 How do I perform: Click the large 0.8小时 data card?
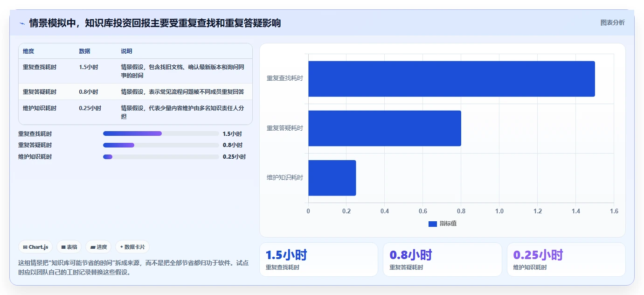pyautogui.click(x=443, y=260)
